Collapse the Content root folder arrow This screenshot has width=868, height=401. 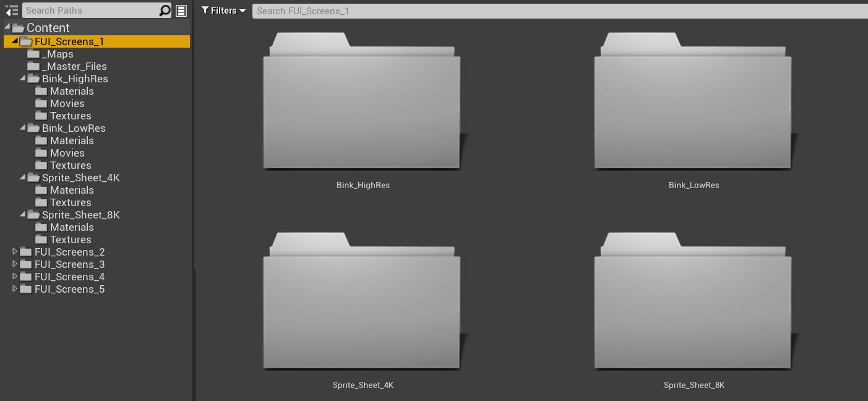click(x=7, y=27)
